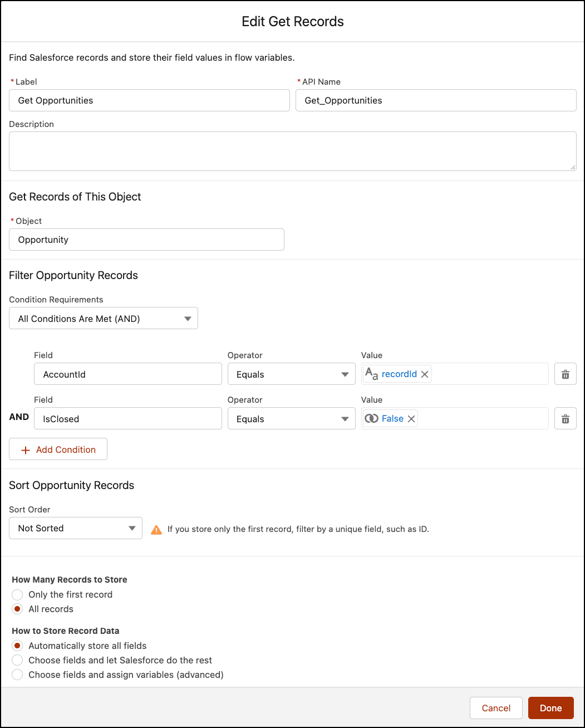Choose fields and let Salesforce do the rest
Image resolution: width=585 pixels, height=728 pixels.
(17, 660)
